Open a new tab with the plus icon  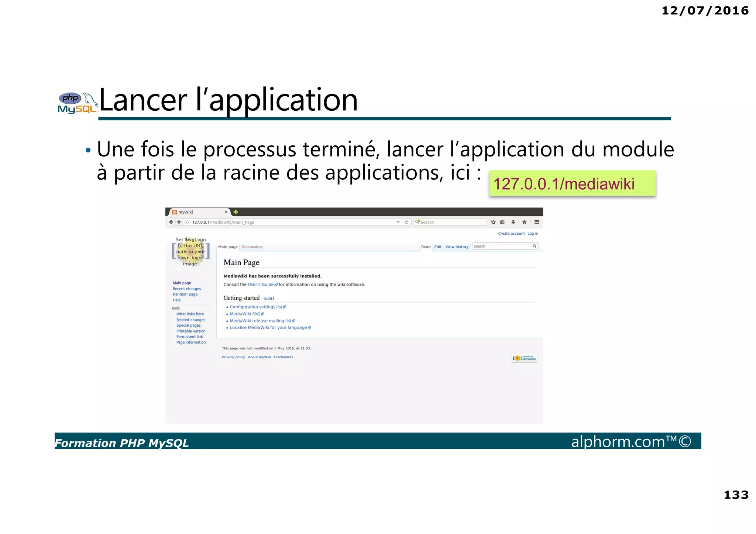tap(236, 212)
